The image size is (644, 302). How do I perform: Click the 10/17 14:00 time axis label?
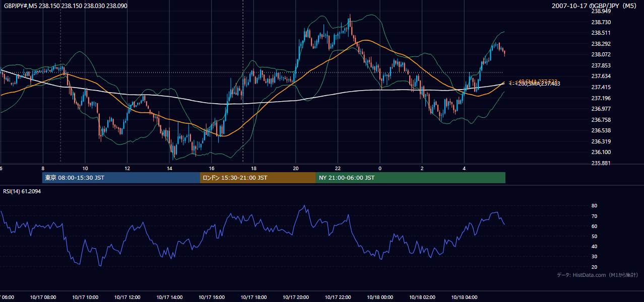pos(169,297)
